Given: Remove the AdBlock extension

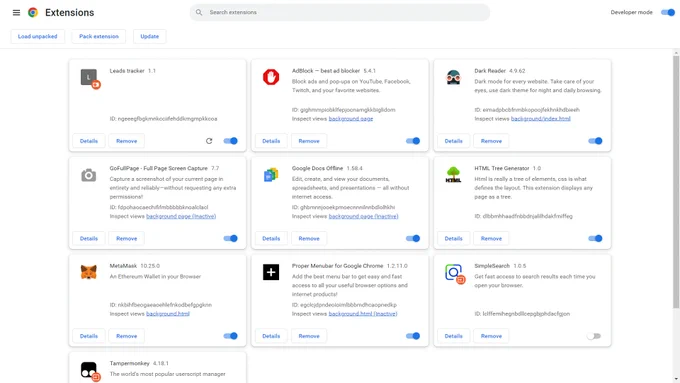Looking at the screenshot, I should tap(309, 141).
